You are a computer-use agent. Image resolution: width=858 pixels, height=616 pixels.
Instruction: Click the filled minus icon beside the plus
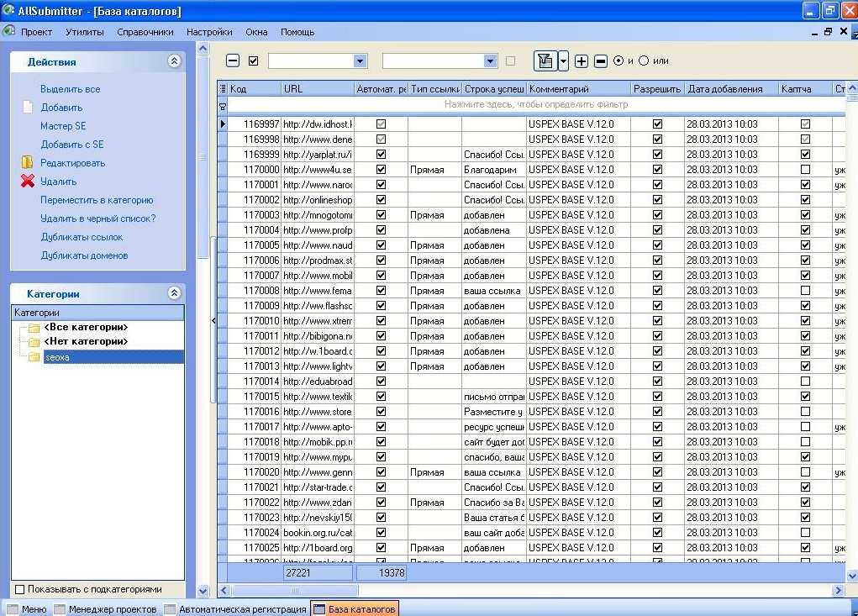click(x=601, y=61)
